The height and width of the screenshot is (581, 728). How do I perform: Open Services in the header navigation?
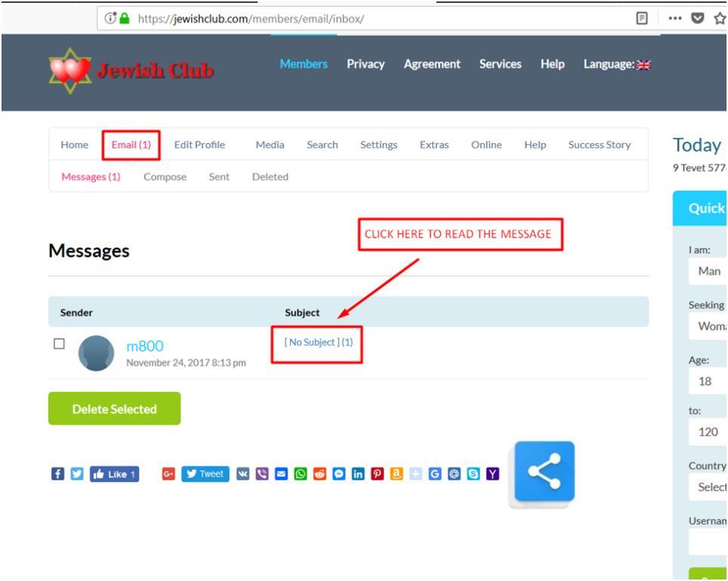click(500, 64)
